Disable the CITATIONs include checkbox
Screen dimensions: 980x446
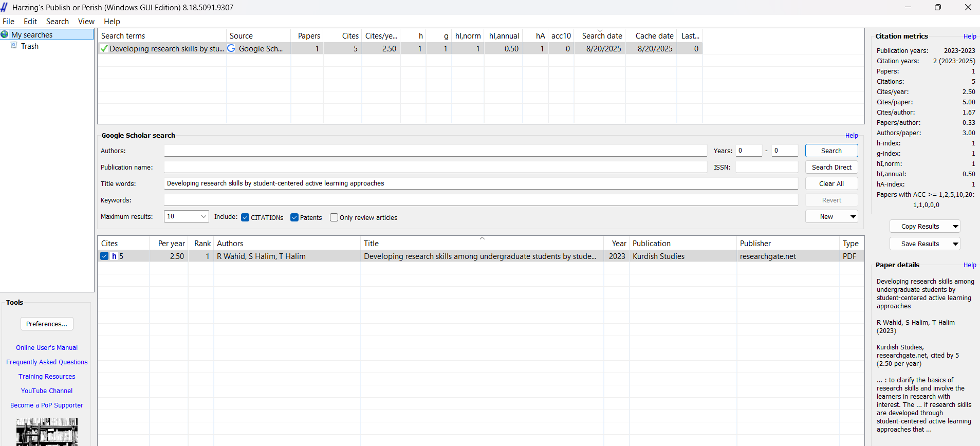pos(245,217)
